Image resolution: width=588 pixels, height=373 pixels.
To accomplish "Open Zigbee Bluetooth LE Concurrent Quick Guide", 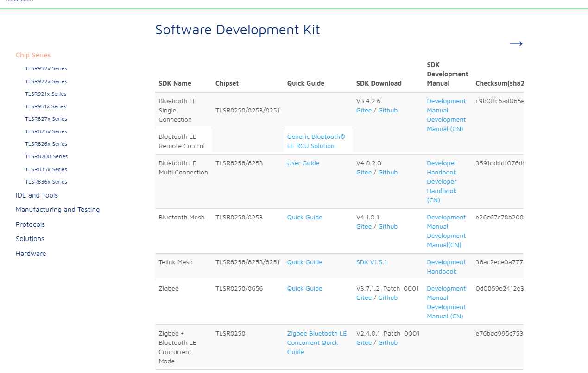I will [x=317, y=342].
